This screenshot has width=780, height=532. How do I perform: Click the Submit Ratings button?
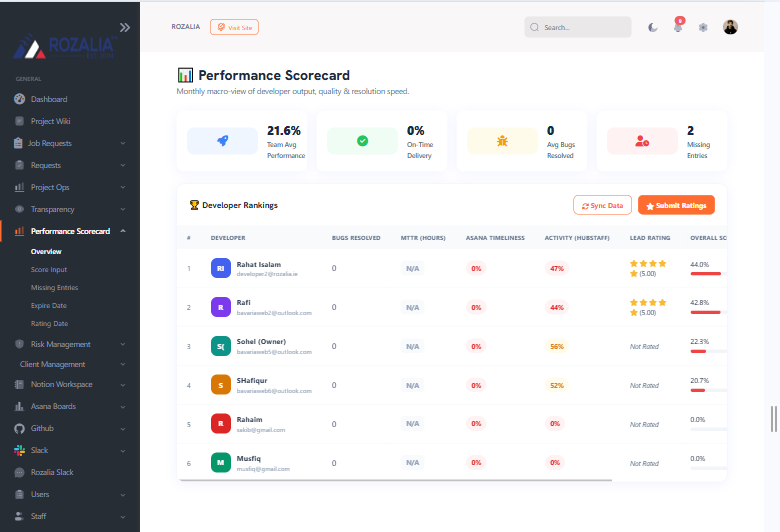click(677, 205)
